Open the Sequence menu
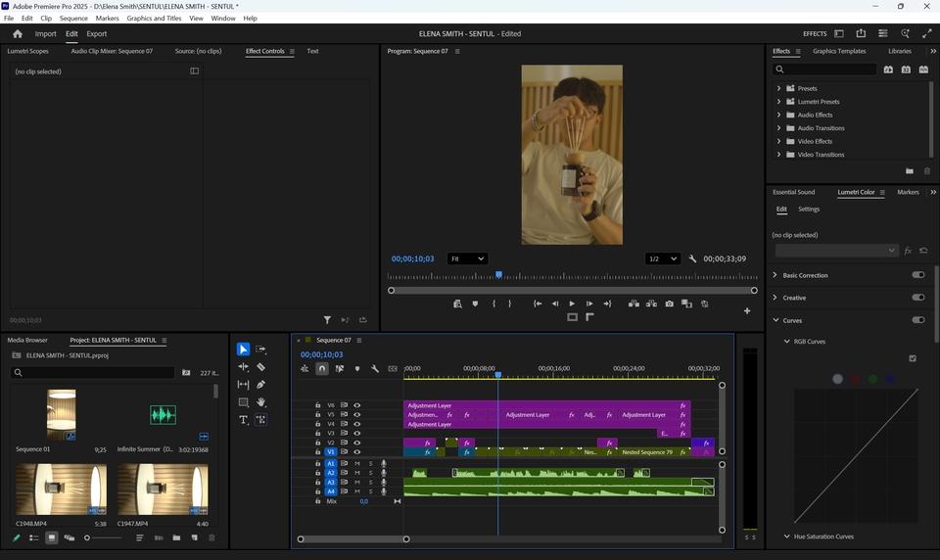The height and width of the screenshot is (560, 940). click(73, 18)
